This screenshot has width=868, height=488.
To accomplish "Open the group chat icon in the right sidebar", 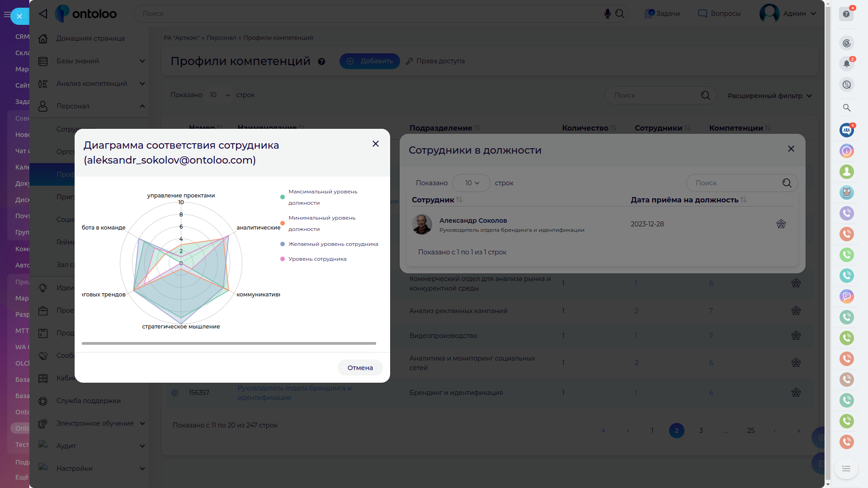I will click(846, 130).
